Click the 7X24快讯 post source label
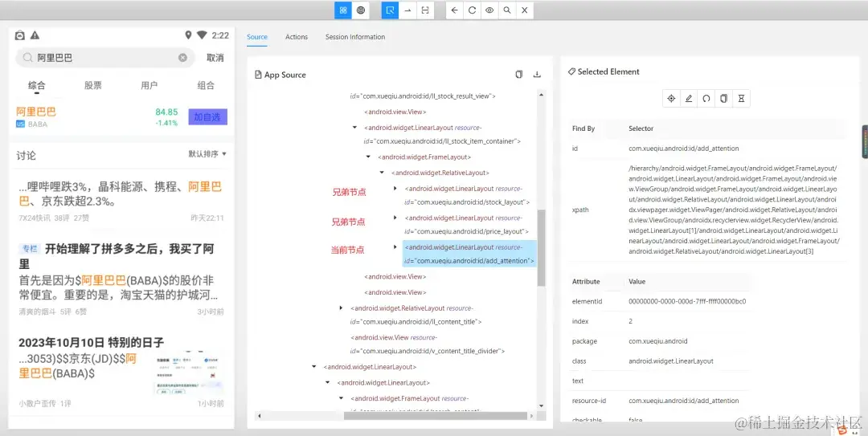Screen dimensions: 868x436 (35, 218)
